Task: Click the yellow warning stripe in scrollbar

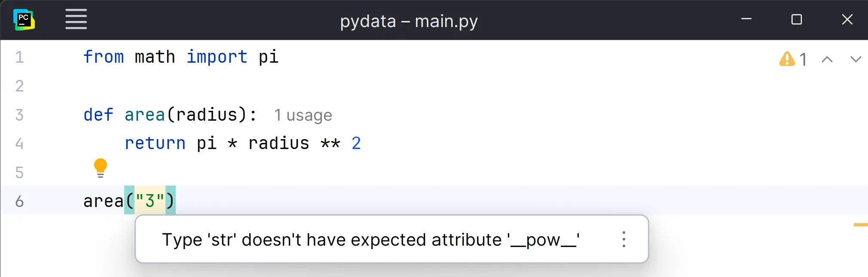Action: tap(860, 225)
